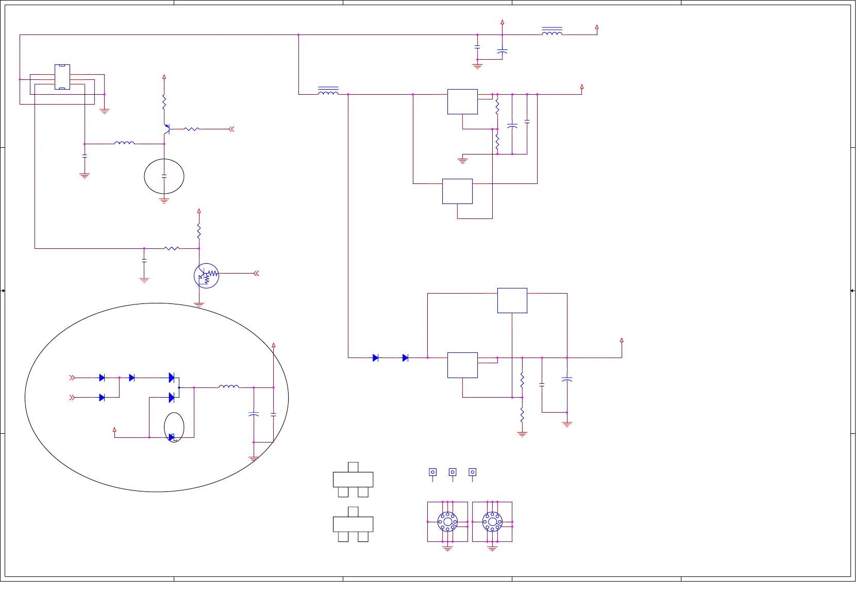Select the circled digital transistor with built-in resistors
868x613 pixels.
pyautogui.click(x=206, y=276)
